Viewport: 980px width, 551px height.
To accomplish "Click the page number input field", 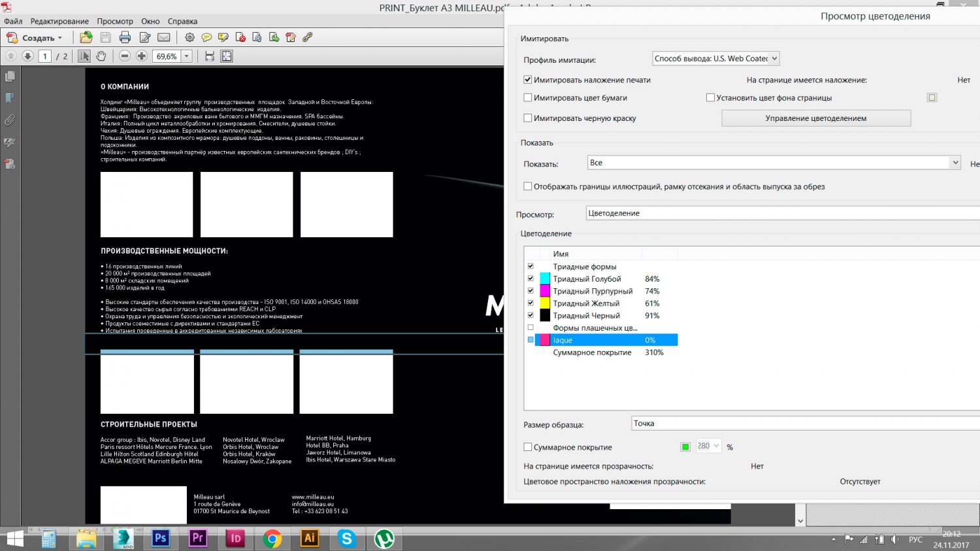I will [45, 56].
